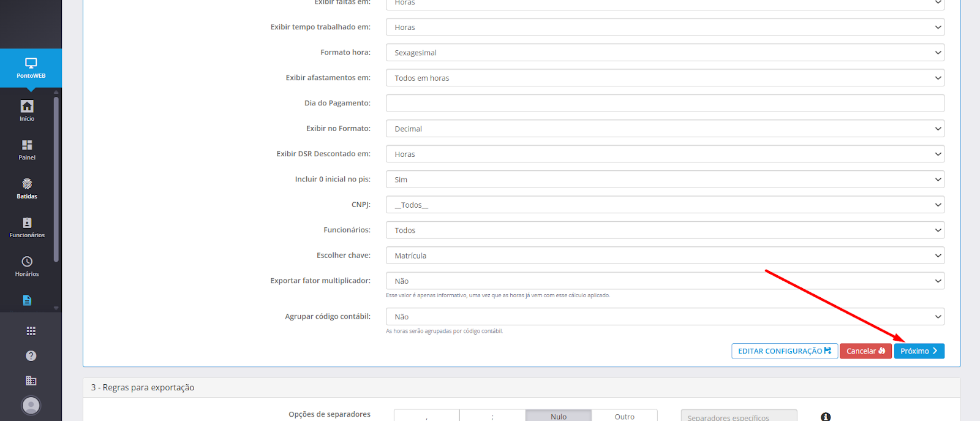Click the blue document icon in sidebar
Viewport: 980px width, 421px height.
(27, 300)
